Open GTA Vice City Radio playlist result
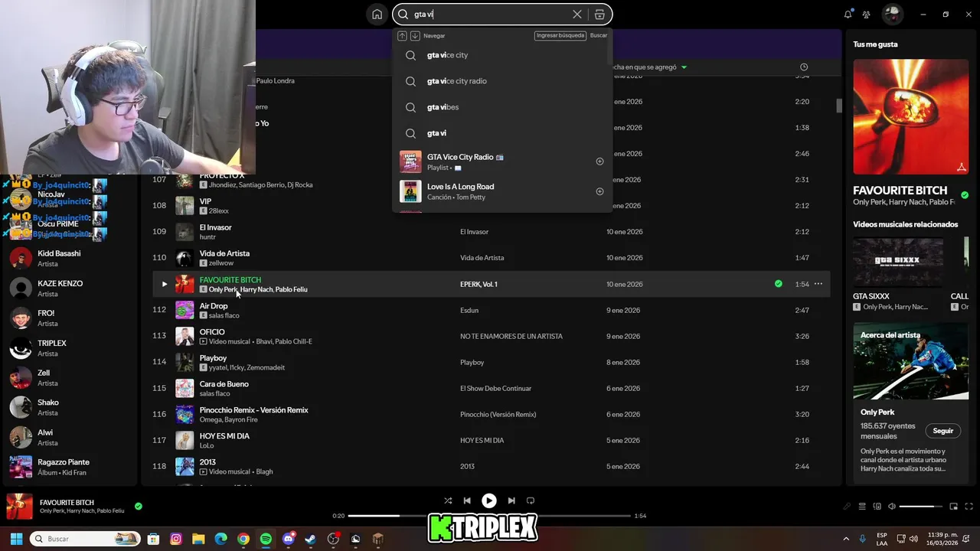Image resolution: width=980 pixels, height=551 pixels. tap(502, 161)
